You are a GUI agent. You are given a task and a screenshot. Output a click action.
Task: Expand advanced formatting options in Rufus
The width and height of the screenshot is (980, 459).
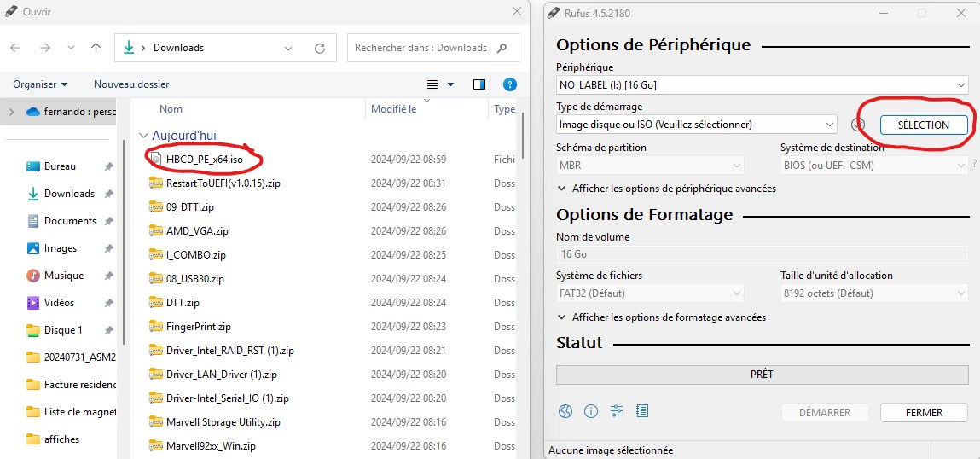[661, 317]
